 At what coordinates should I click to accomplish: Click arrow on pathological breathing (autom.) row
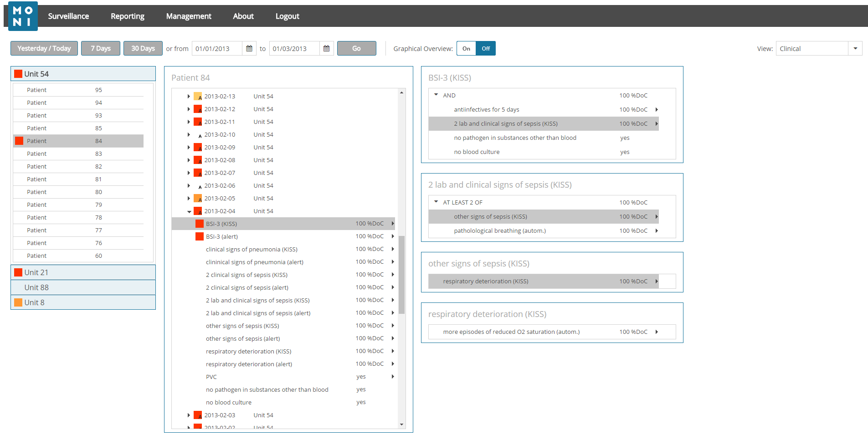click(657, 230)
